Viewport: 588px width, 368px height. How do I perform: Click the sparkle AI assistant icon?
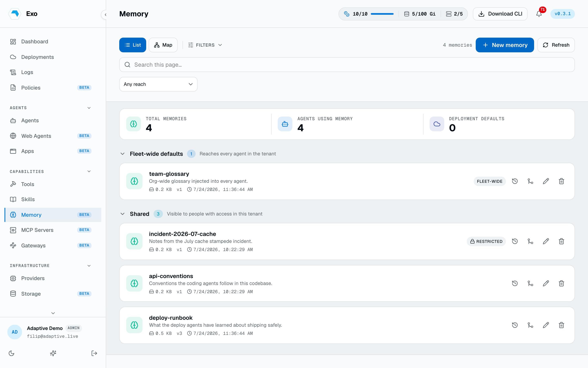coord(53,353)
